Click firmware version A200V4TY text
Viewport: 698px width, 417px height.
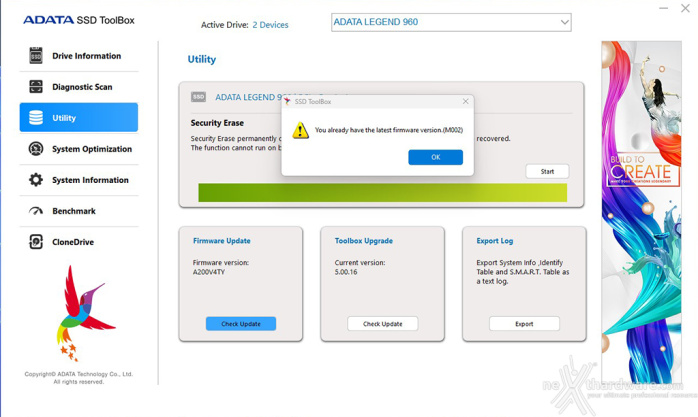tap(209, 272)
